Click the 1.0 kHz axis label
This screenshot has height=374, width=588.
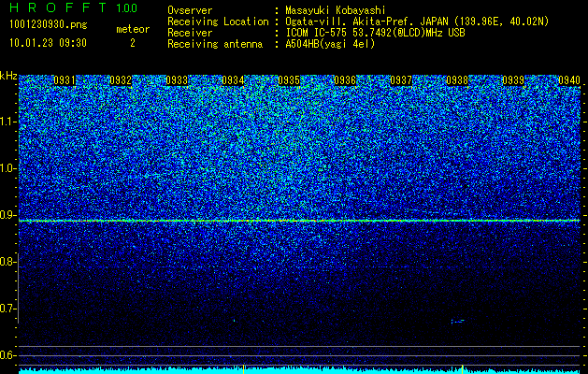[7, 169]
